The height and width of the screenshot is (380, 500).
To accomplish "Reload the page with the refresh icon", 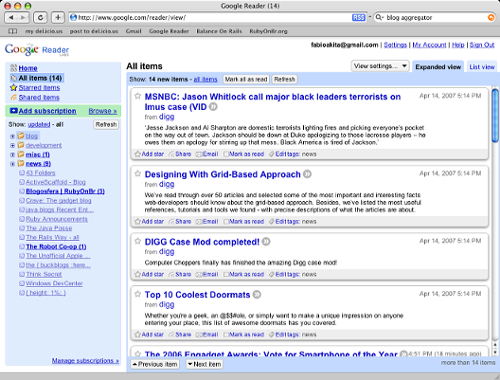I will click(x=40, y=17).
